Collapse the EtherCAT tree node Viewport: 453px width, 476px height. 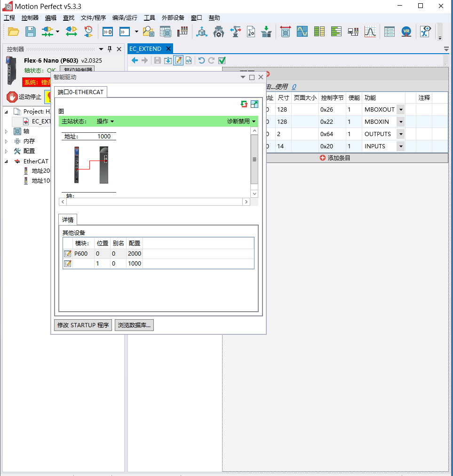[7, 161]
